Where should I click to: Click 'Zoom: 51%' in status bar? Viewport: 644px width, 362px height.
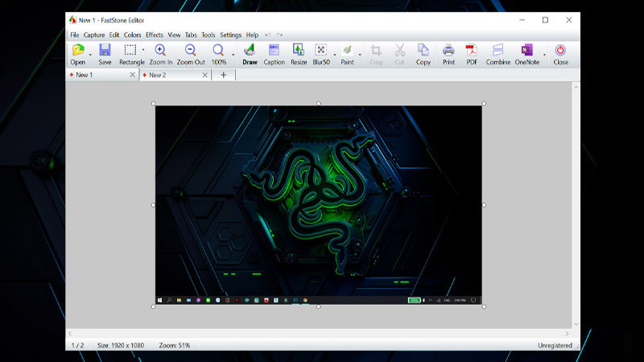pos(175,346)
